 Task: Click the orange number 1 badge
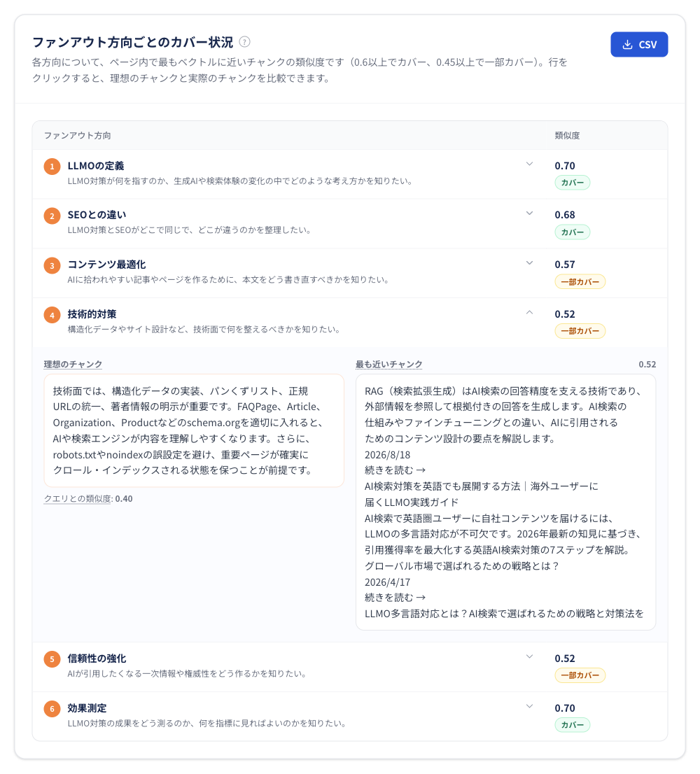[52, 167]
